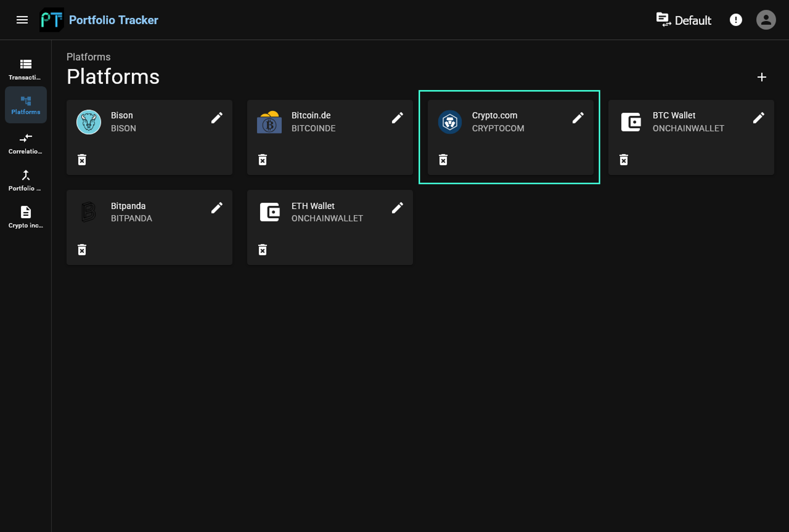The image size is (789, 532).
Task: Click the Platforms breadcrumb text
Action: [x=89, y=57]
